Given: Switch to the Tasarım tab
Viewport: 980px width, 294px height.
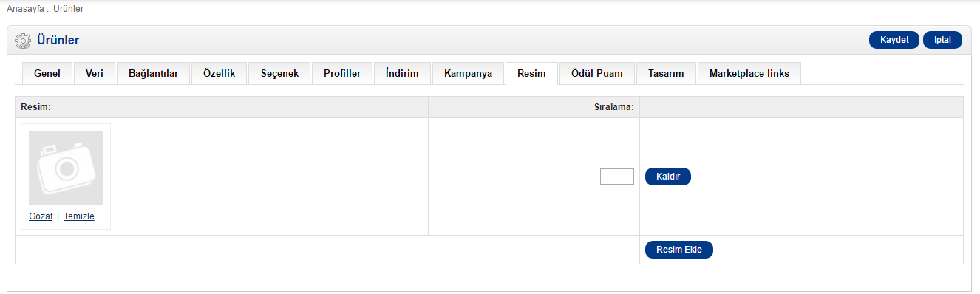Looking at the screenshot, I should pos(665,73).
